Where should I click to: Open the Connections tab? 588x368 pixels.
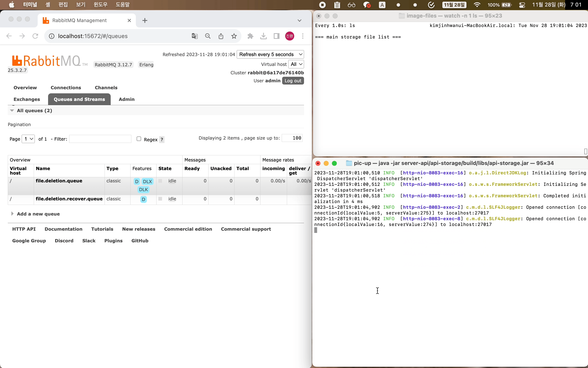pos(66,88)
